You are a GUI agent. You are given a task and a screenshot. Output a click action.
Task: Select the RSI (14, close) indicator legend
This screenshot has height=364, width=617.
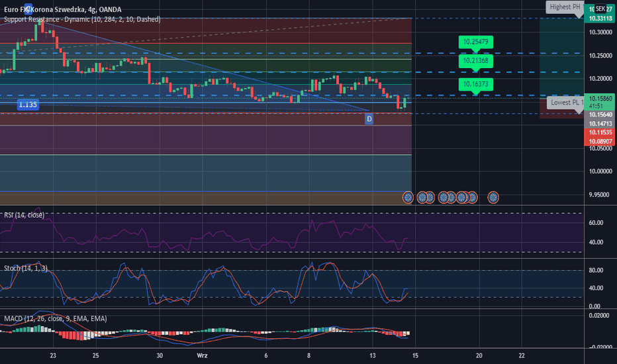tap(24, 215)
